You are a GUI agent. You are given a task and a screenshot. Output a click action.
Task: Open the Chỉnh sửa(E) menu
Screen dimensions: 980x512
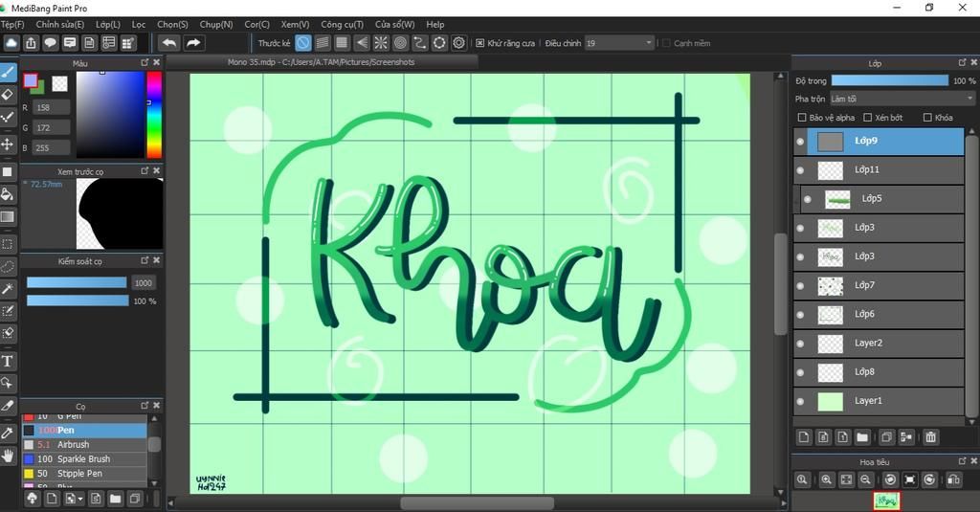coord(60,24)
